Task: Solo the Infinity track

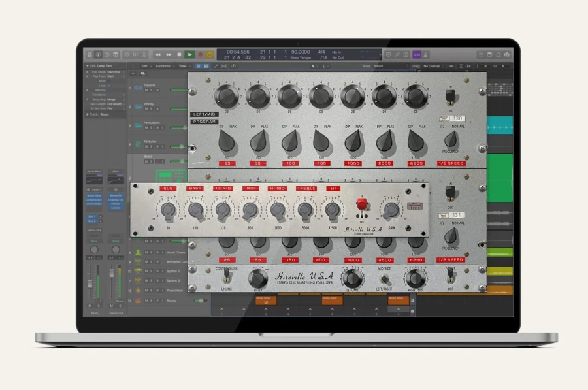Action: click(x=152, y=108)
